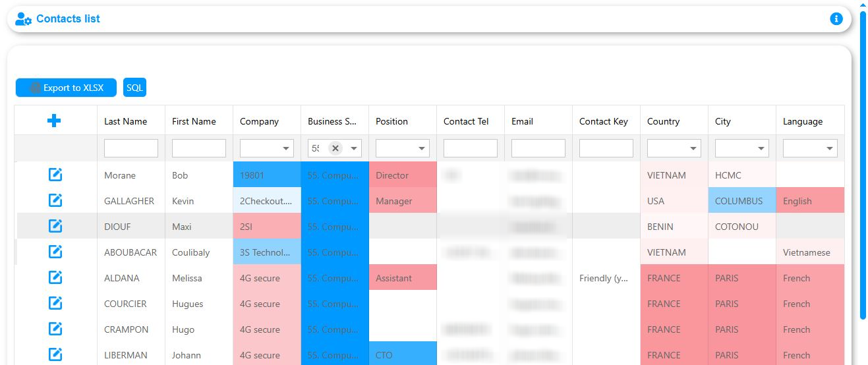Select the 2SI company cell

pyautogui.click(x=267, y=227)
